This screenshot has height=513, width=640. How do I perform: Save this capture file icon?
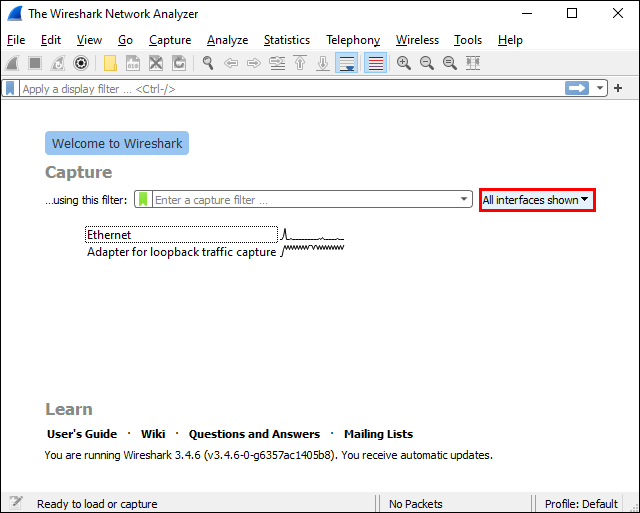click(x=133, y=63)
